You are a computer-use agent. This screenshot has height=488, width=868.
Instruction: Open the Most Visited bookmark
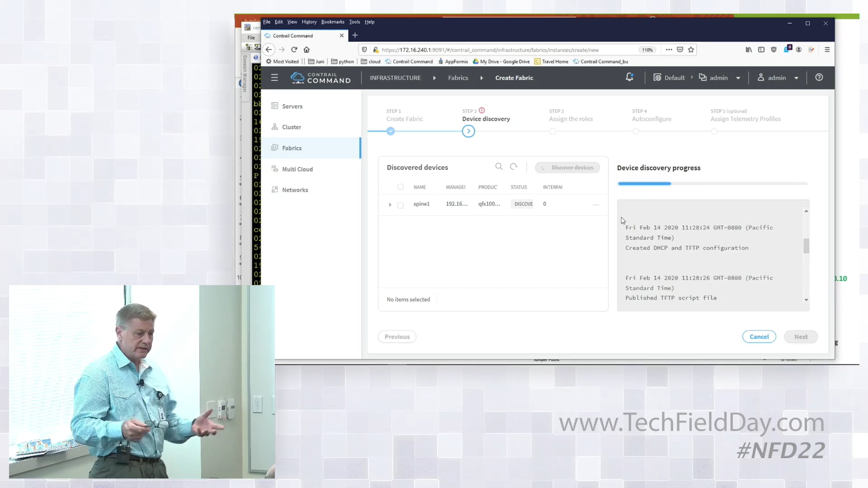[282, 61]
